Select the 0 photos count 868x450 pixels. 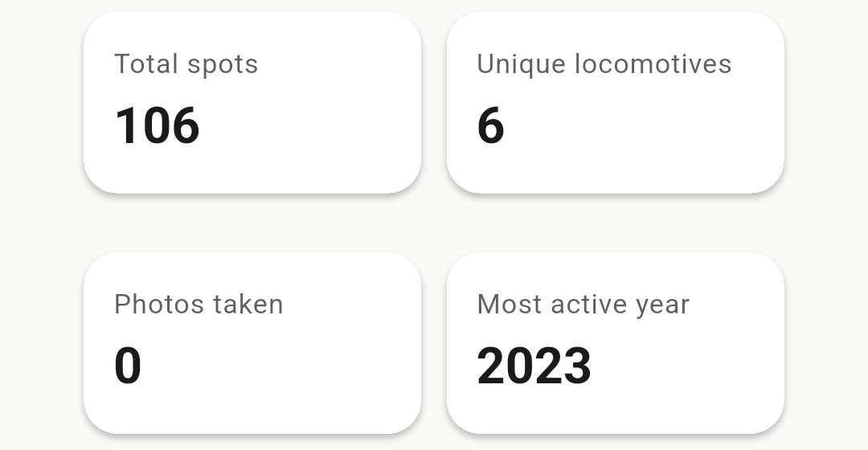coord(128,366)
